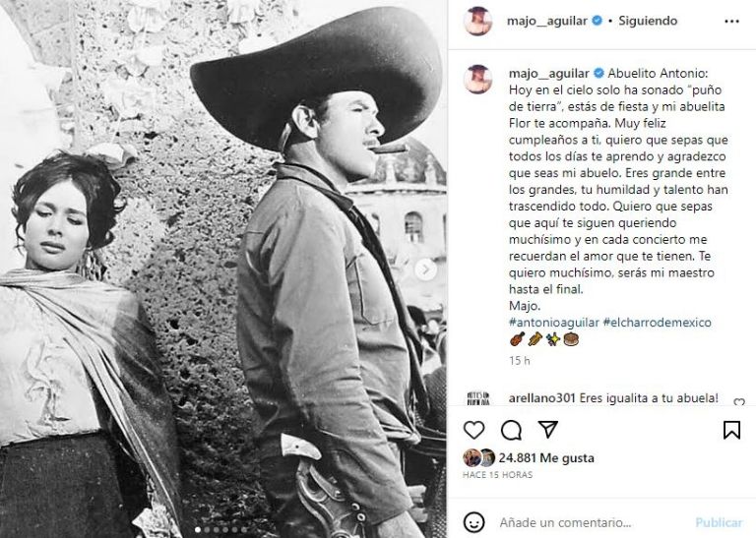Open emoji picker in the comment box

pyautogui.click(x=473, y=522)
